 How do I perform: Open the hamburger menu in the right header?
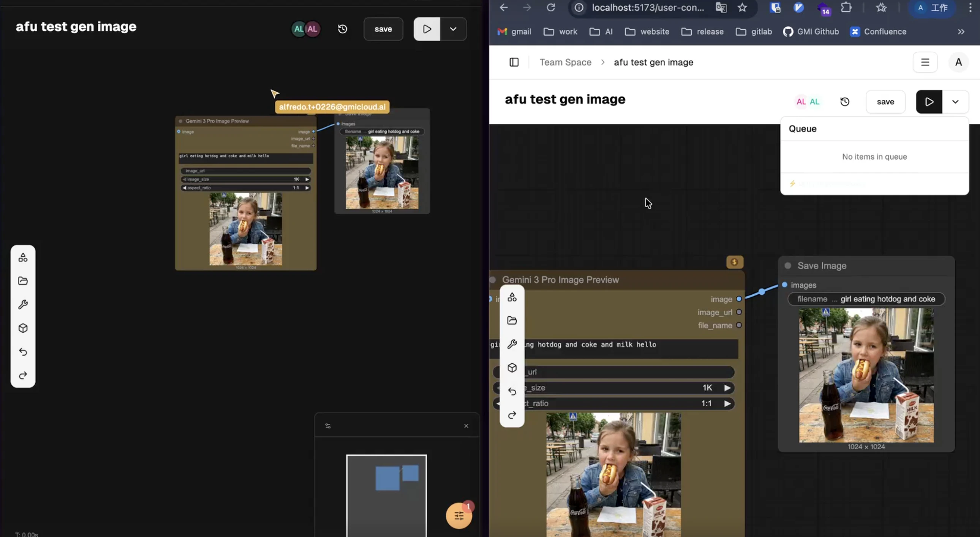(925, 62)
